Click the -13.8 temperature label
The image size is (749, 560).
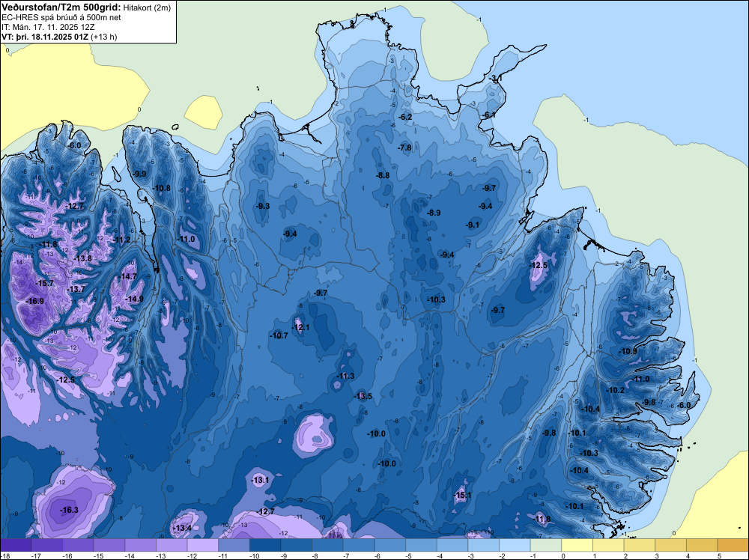click(x=82, y=259)
